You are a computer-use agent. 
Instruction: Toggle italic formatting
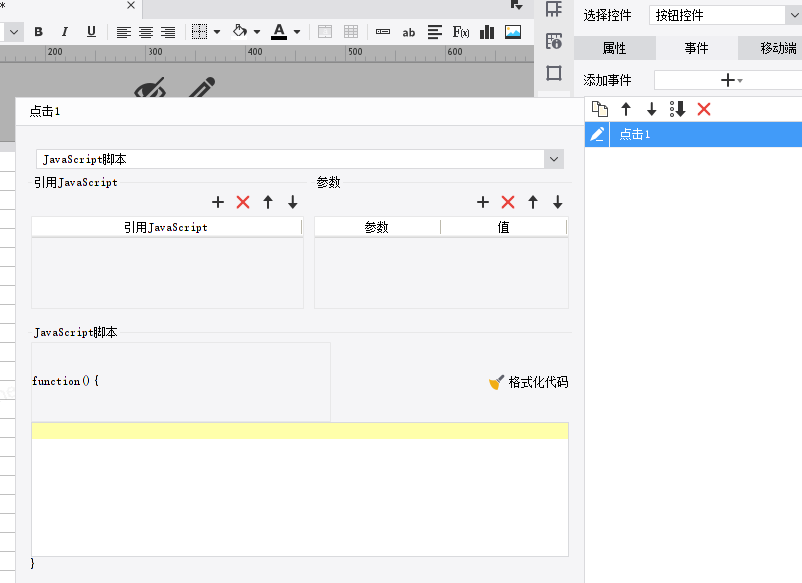64,32
